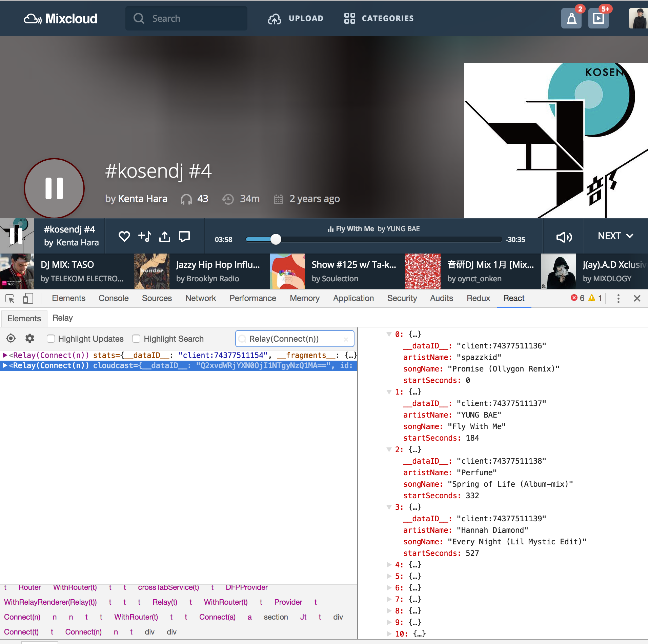This screenshot has width=648, height=644.
Task: Focus the React component search input
Action: click(295, 339)
